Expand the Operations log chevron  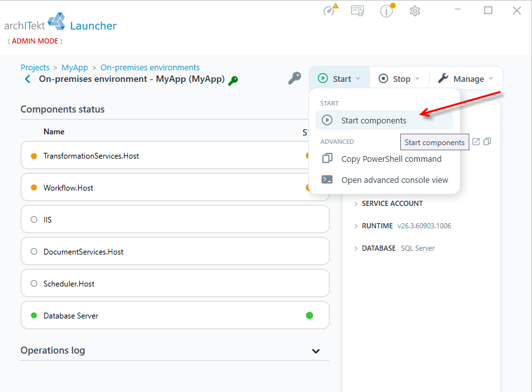coord(316,351)
